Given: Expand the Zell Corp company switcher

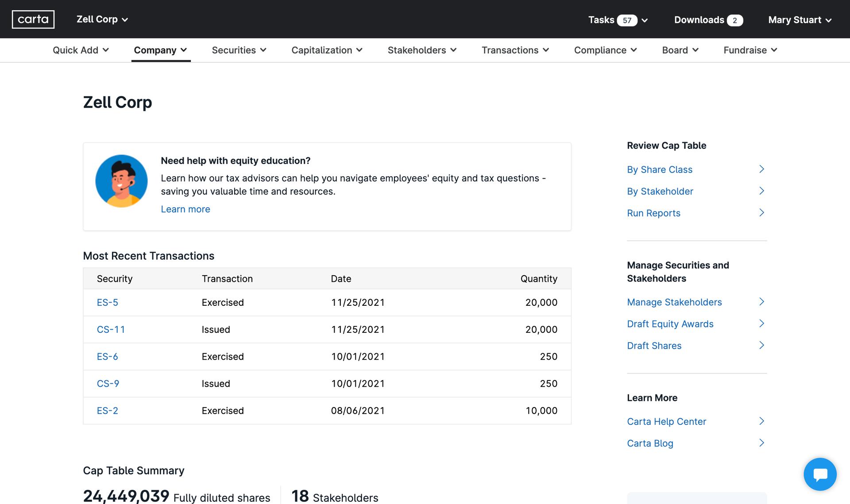Looking at the screenshot, I should (102, 19).
